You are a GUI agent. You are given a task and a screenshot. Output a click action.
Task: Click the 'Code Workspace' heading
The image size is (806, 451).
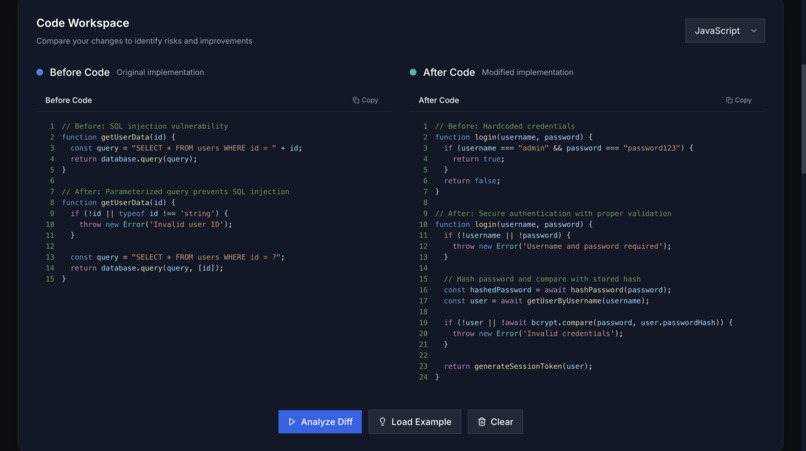(83, 23)
